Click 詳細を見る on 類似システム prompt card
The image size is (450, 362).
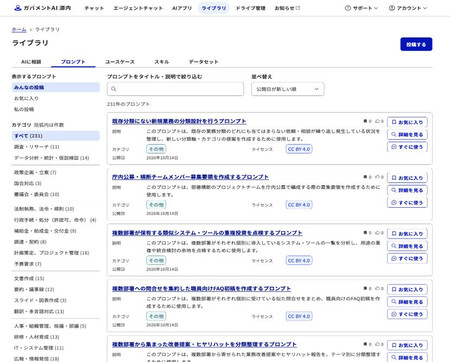pos(407,246)
